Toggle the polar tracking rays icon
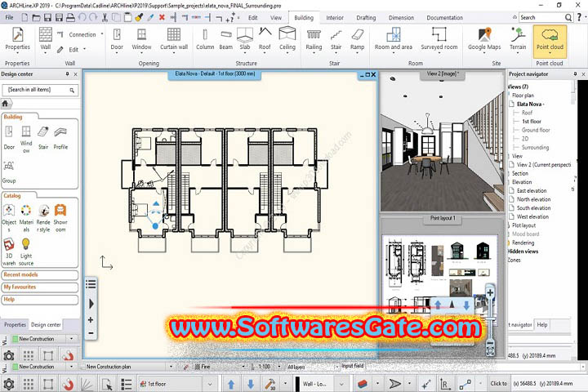 87,384
